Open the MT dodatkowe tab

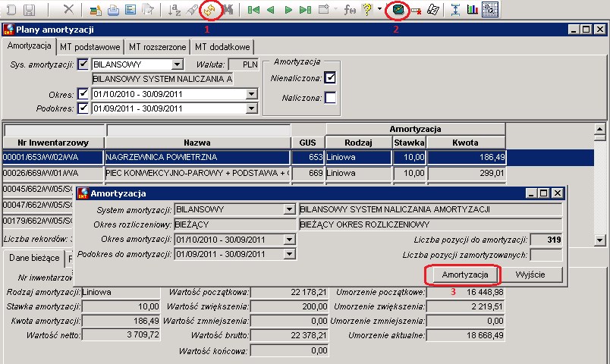[222, 47]
